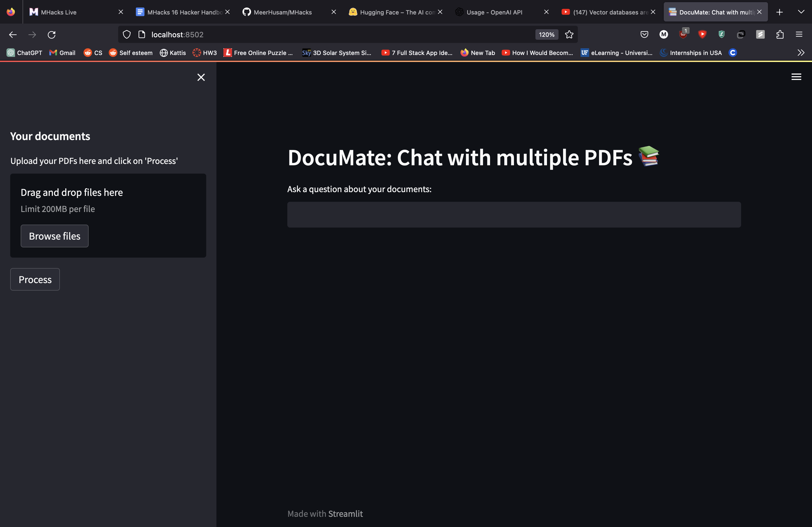Open the browser extensions puzzle icon

pyautogui.click(x=780, y=34)
